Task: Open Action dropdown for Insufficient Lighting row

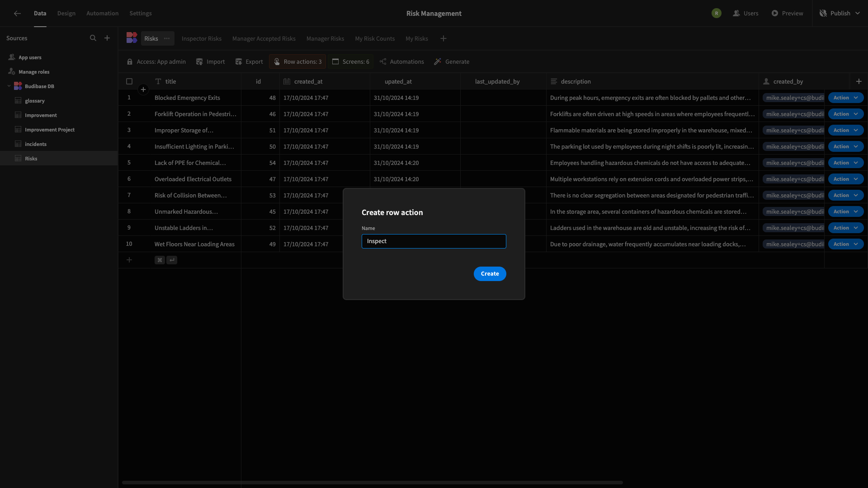Action: click(x=846, y=146)
